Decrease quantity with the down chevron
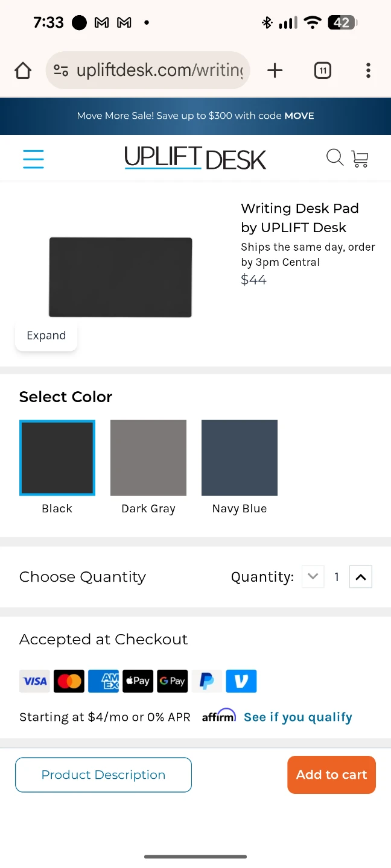 coord(313,577)
